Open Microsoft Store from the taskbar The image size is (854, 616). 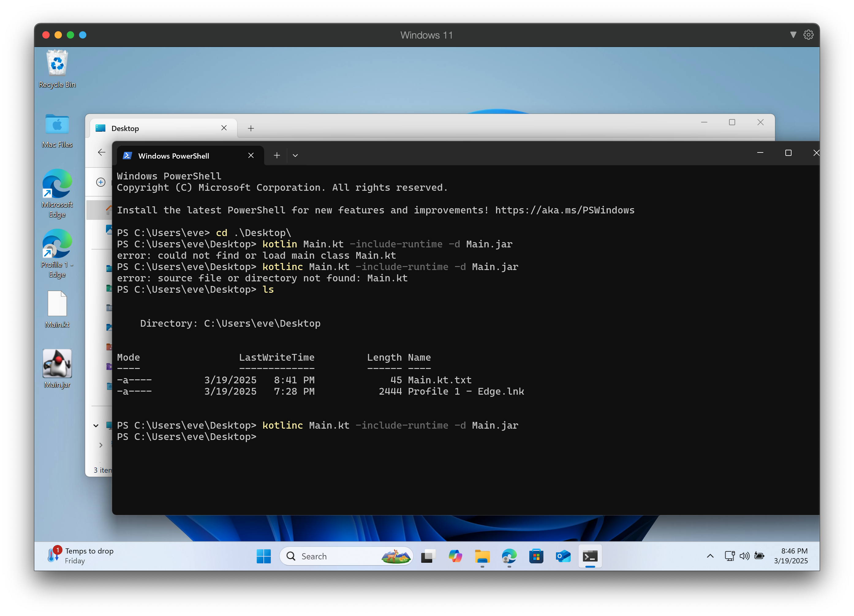[x=536, y=556]
